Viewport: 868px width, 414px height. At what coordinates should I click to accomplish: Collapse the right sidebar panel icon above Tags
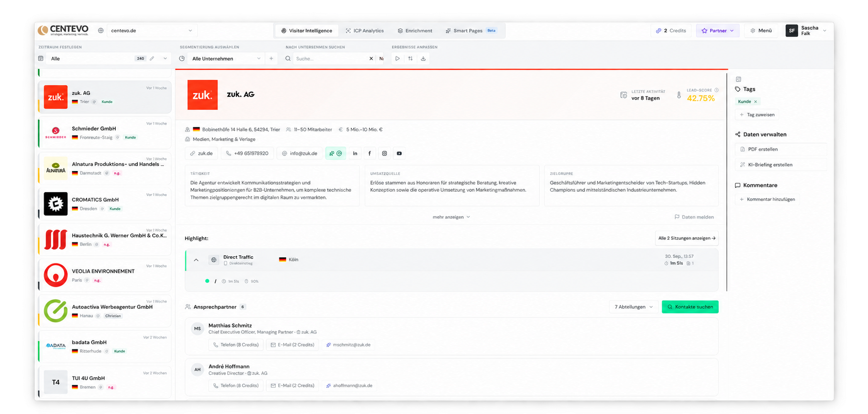(x=738, y=79)
